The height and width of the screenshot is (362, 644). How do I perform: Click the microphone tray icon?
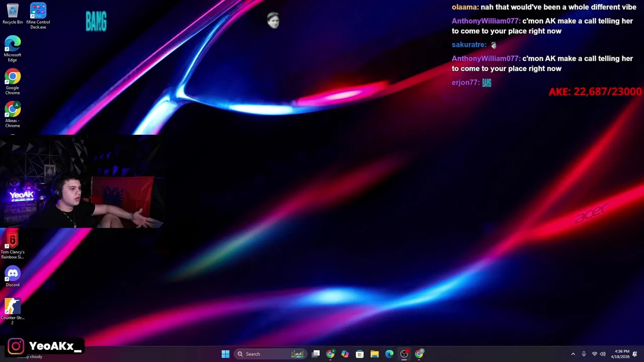coord(584,354)
